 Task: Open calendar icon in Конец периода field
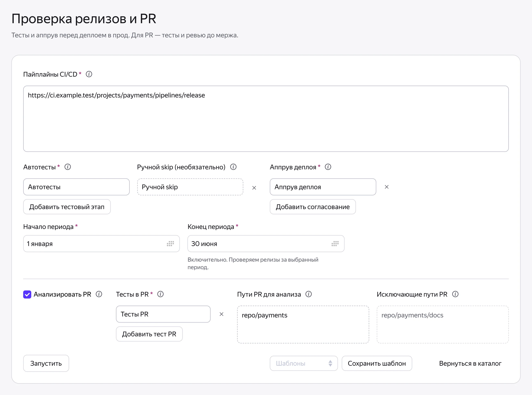tap(335, 244)
